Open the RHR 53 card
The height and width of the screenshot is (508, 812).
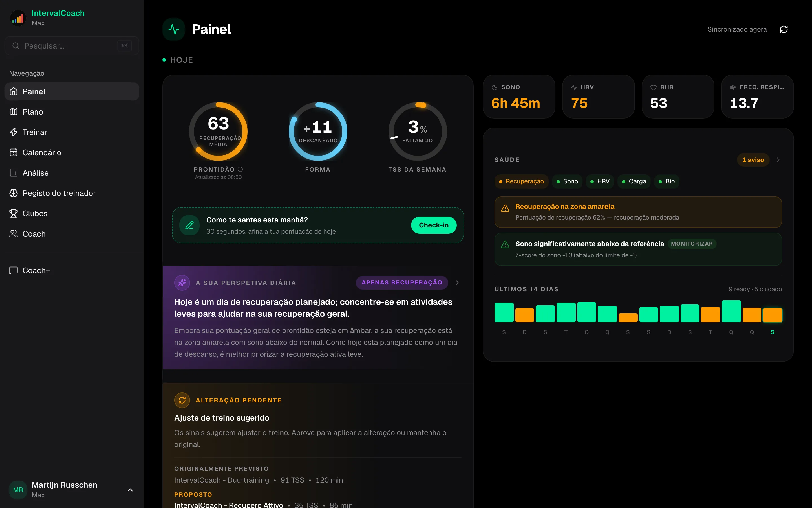(x=678, y=97)
